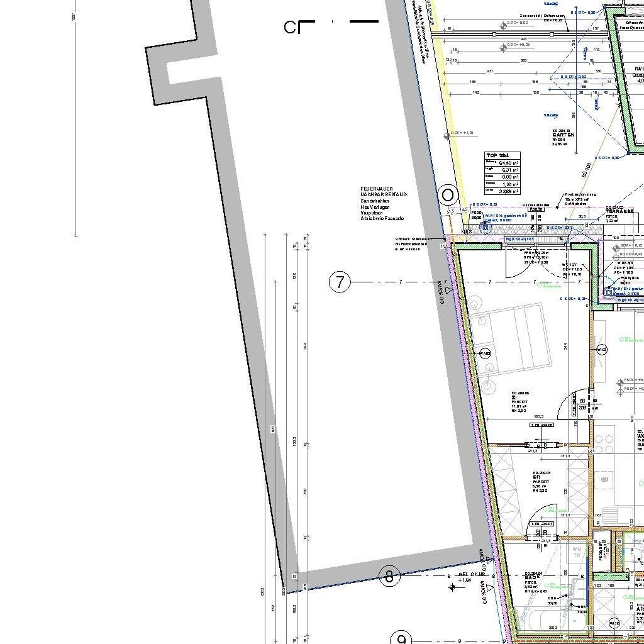Select the "TERRASSE" label
This screenshot has height=644, width=644.
tap(619, 211)
